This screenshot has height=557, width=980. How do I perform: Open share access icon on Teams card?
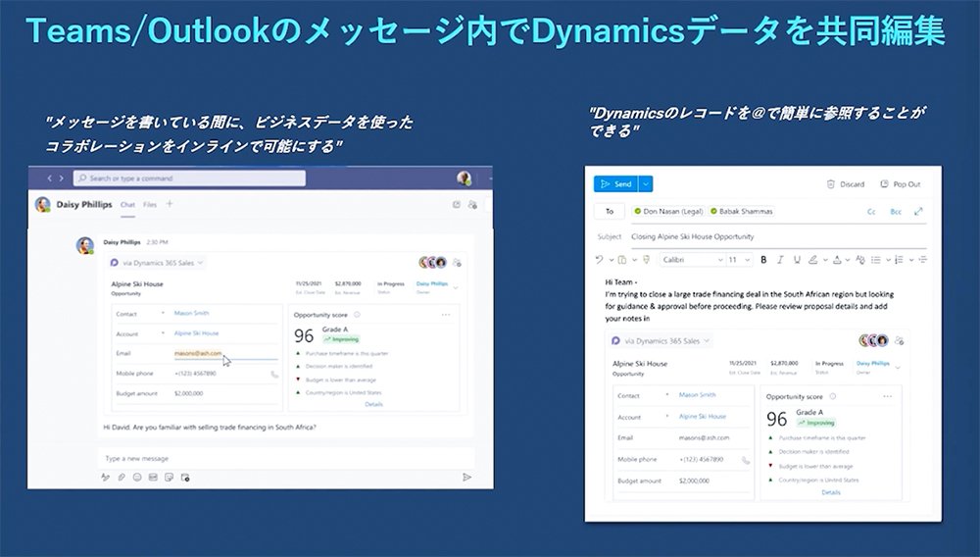(457, 263)
